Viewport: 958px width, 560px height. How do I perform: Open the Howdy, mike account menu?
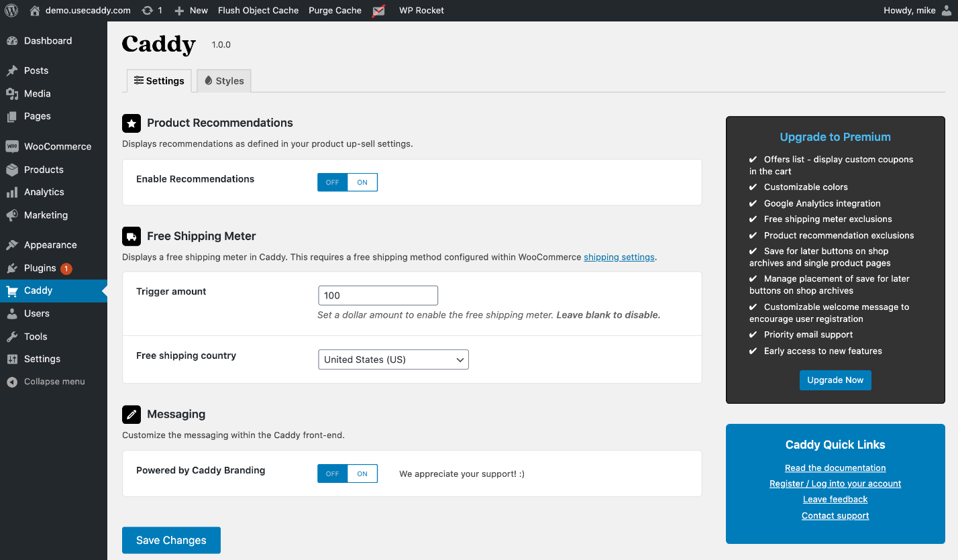click(x=918, y=11)
